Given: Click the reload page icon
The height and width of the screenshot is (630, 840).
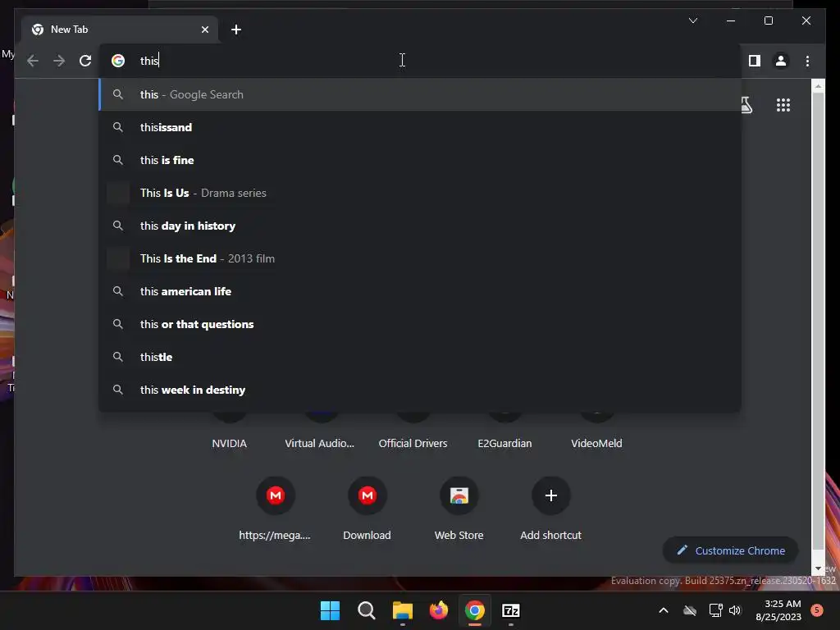Looking at the screenshot, I should (85, 61).
